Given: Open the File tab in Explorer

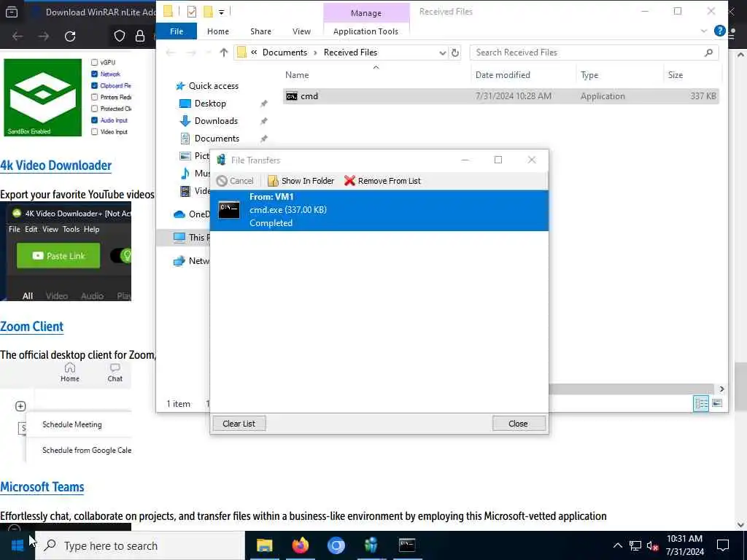Looking at the screenshot, I should (x=177, y=31).
